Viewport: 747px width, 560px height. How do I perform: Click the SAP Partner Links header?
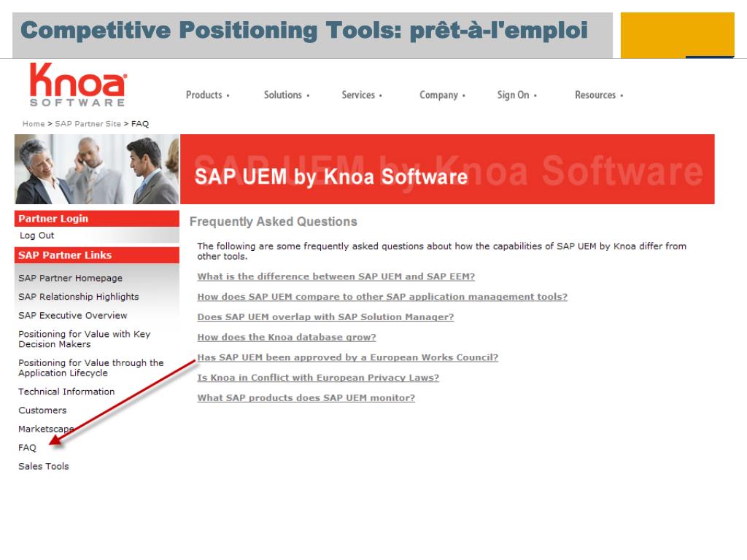97,254
